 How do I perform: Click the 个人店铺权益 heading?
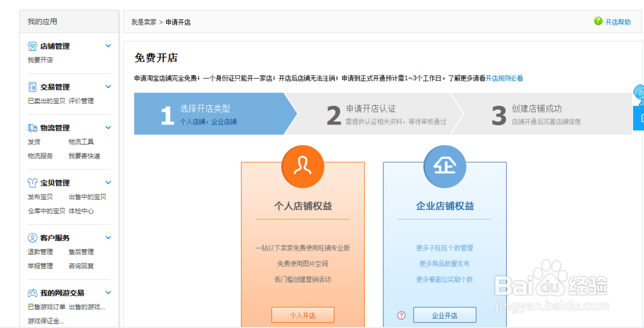303,206
